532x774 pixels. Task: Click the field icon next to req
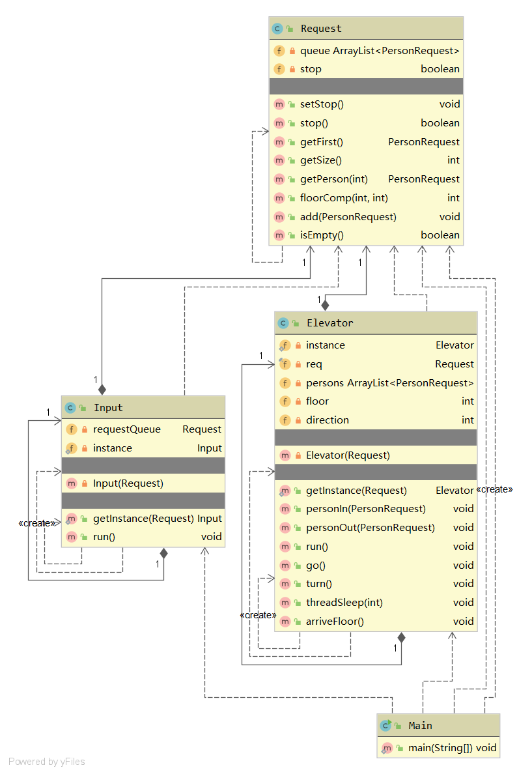[x=285, y=364]
